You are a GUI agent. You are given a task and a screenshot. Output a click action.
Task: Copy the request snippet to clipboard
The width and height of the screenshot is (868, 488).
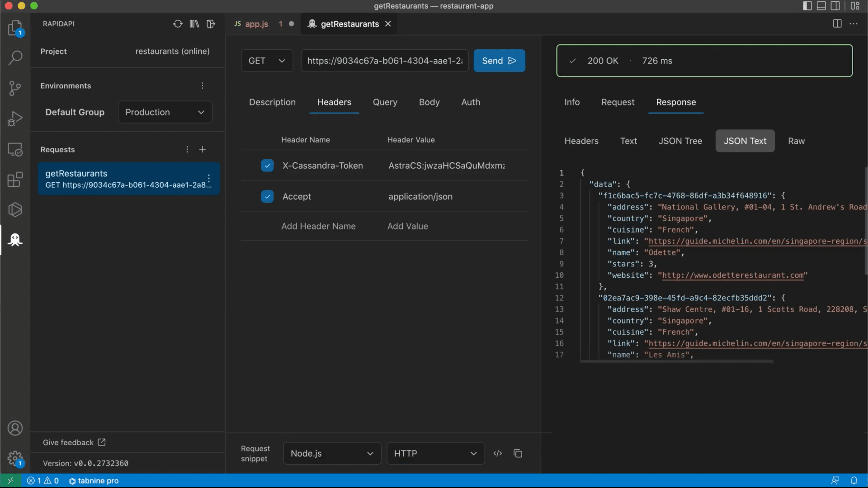518,453
